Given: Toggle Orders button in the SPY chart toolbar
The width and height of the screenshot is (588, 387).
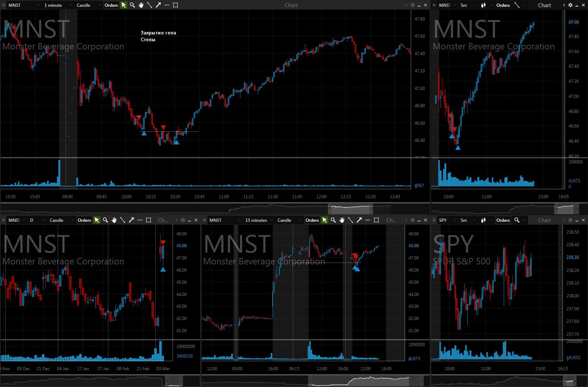Looking at the screenshot, I should coord(503,220).
